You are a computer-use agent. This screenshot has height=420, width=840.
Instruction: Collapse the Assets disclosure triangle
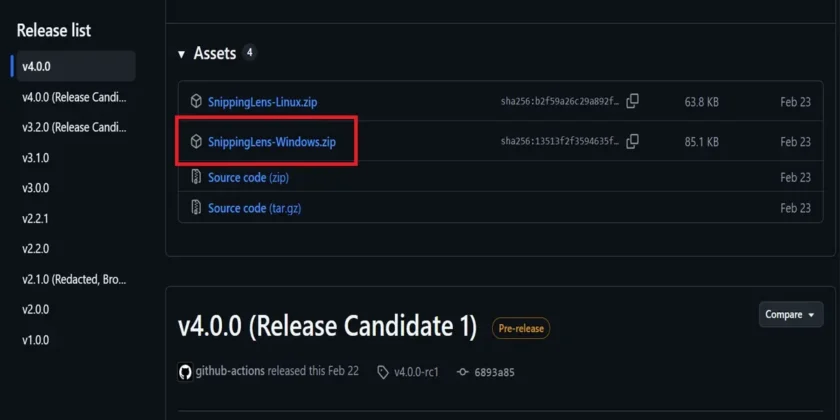[x=182, y=54]
